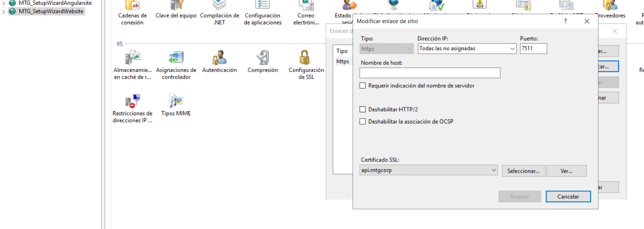The width and height of the screenshot is (644, 229).
Task: Select MTG_SetupWizardWebsite site node
Action: (x=51, y=11)
